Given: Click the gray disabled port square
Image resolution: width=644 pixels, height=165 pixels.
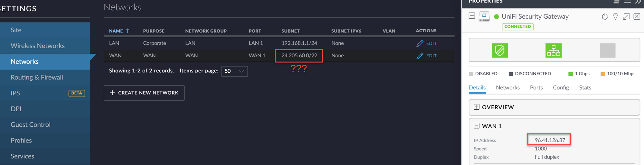Looking at the screenshot, I should (x=607, y=50).
